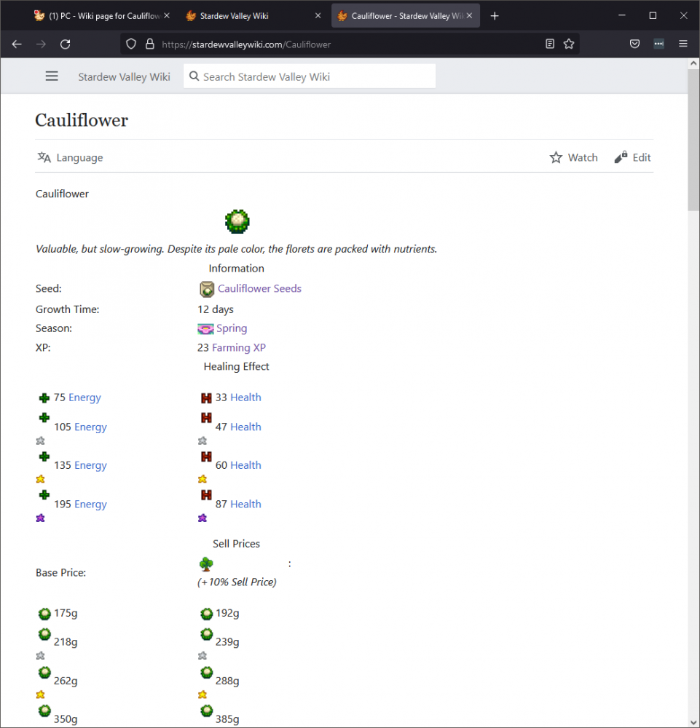The height and width of the screenshot is (728, 700).
Task: Open Health link next to 33
Action: tap(245, 398)
